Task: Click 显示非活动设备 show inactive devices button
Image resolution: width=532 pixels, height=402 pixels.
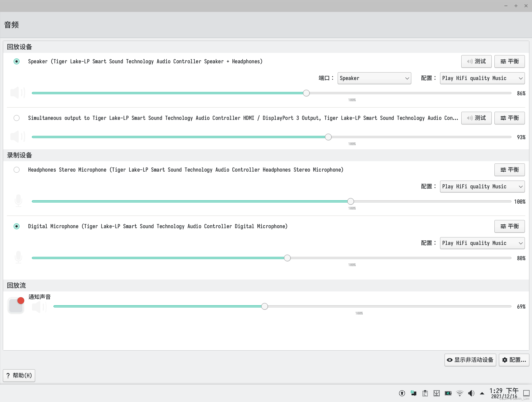Action: point(470,360)
